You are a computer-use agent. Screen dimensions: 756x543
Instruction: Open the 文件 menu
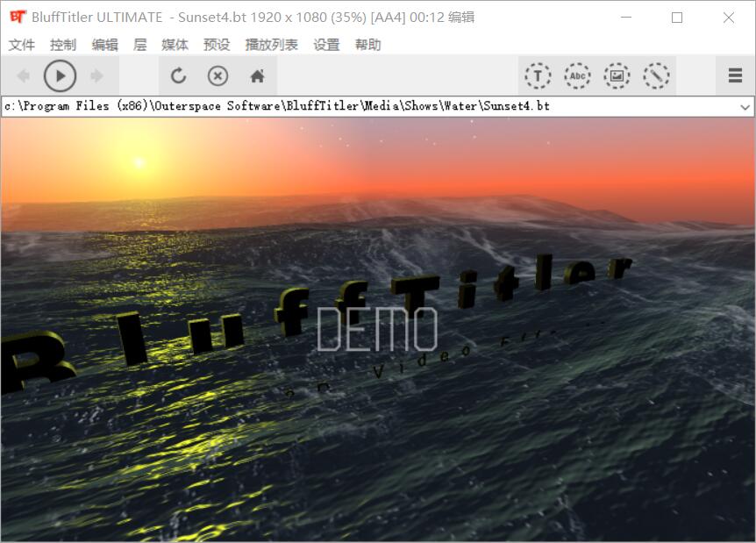(x=22, y=45)
